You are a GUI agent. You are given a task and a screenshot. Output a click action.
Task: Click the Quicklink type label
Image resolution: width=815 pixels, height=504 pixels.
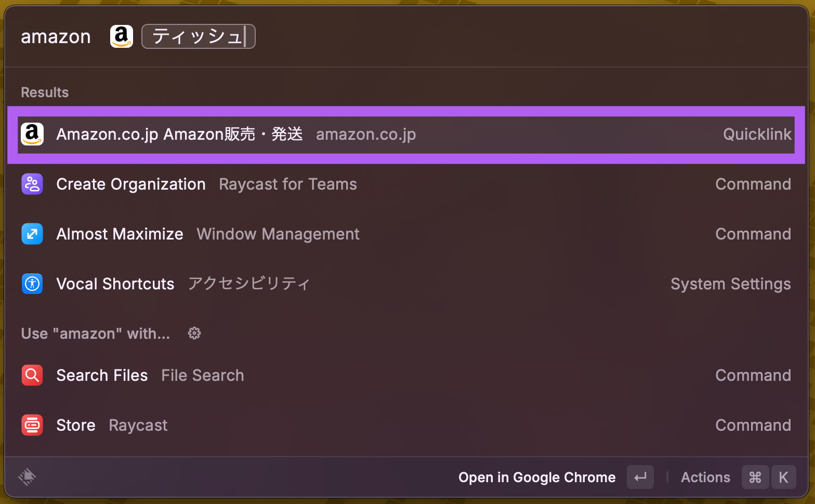[x=757, y=135]
